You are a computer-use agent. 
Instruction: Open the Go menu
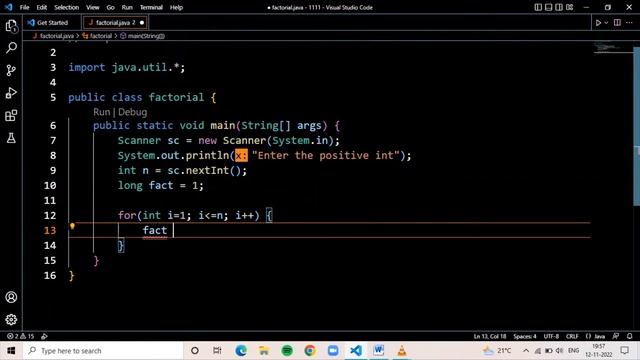coord(110,7)
